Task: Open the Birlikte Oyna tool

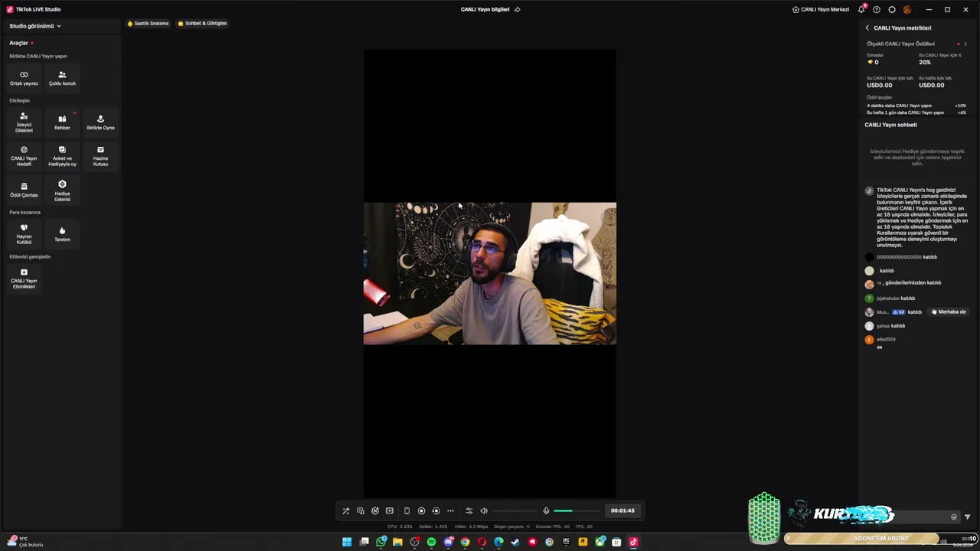Action: [100, 122]
